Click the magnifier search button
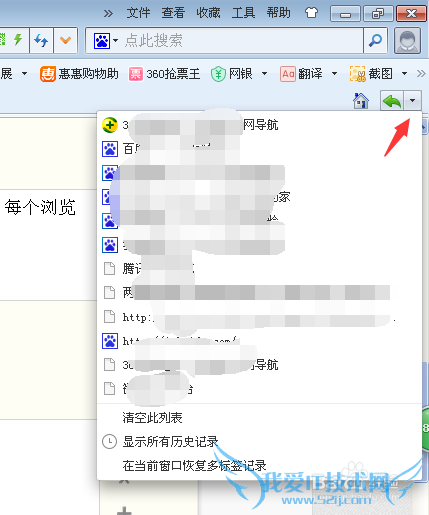 coord(375,41)
